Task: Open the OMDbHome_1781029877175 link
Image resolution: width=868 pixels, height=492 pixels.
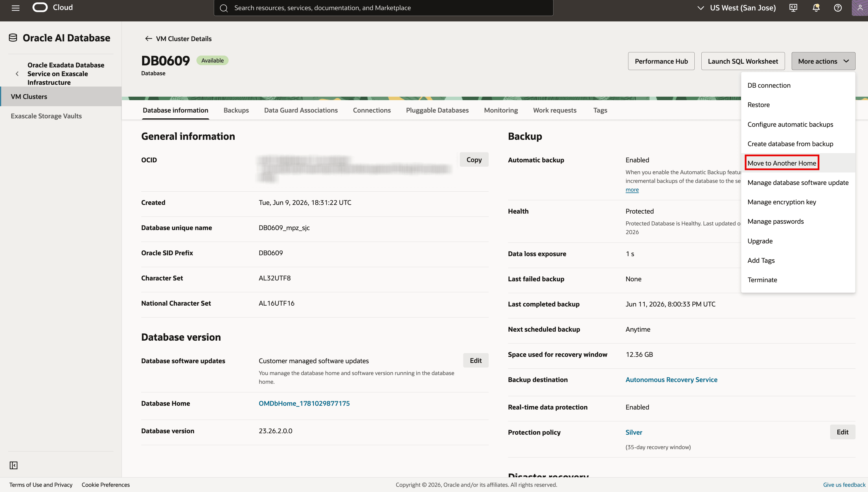Action: [304, 403]
